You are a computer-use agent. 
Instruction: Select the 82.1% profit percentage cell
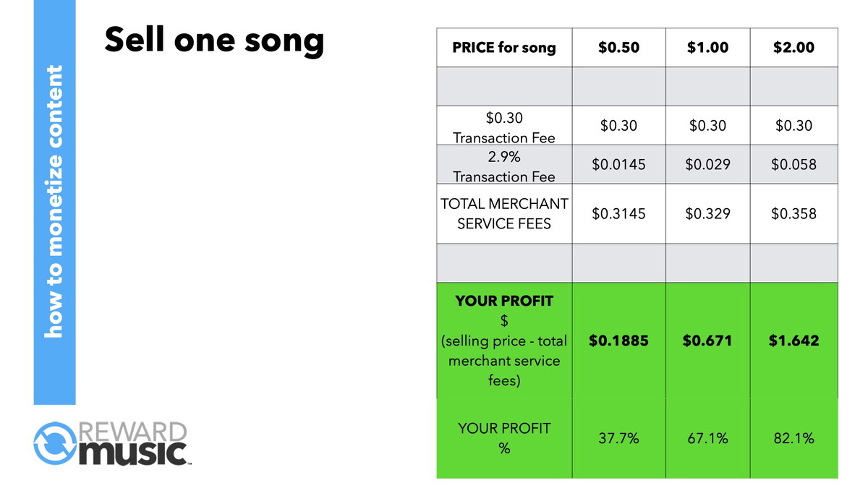[x=793, y=438]
